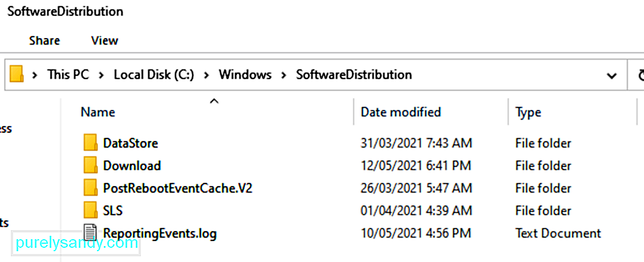Click the PostRebootEventCache.V2 folder icon

[x=90, y=188]
